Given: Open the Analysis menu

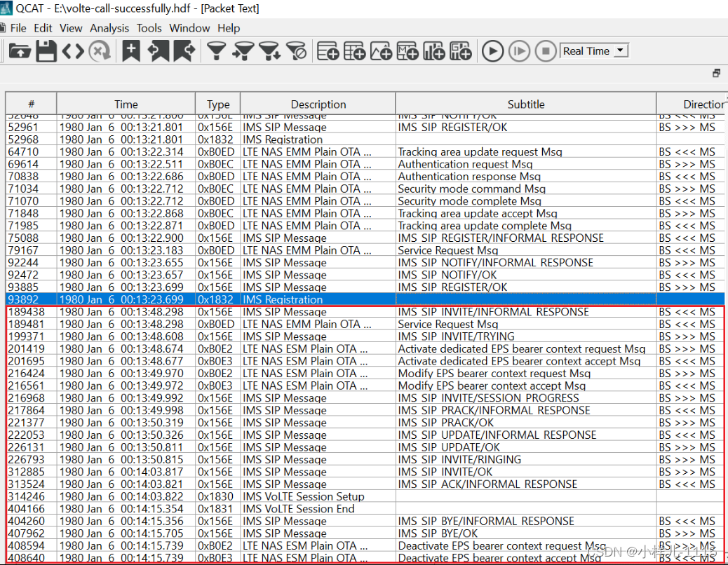Looking at the screenshot, I should (109, 28).
